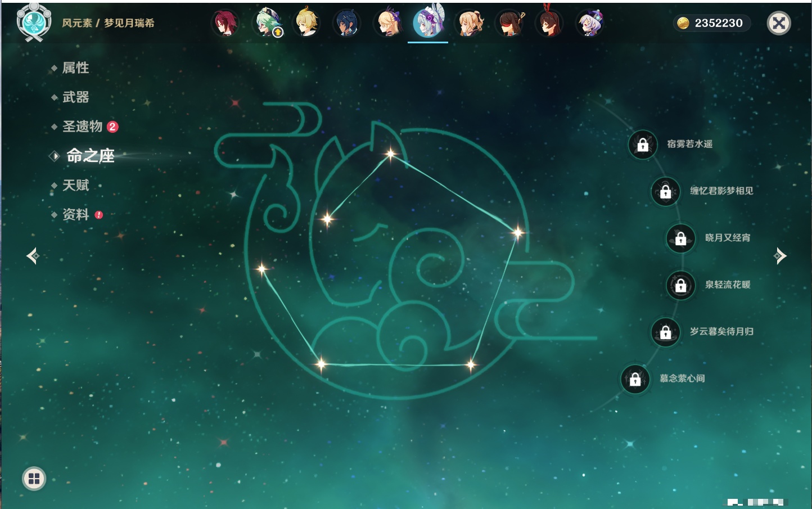812x509 pixels.
Task: Open the 武器 weapon tab
Action: [x=75, y=97]
